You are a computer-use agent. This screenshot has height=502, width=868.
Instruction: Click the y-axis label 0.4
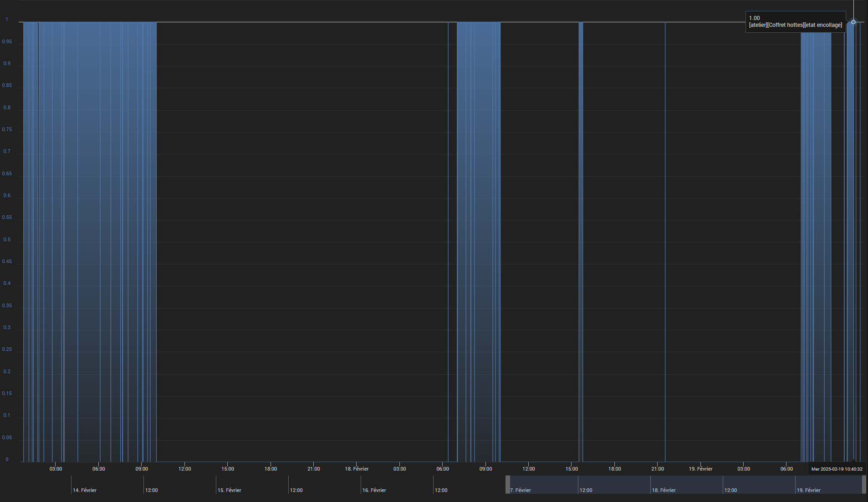coord(7,284)
